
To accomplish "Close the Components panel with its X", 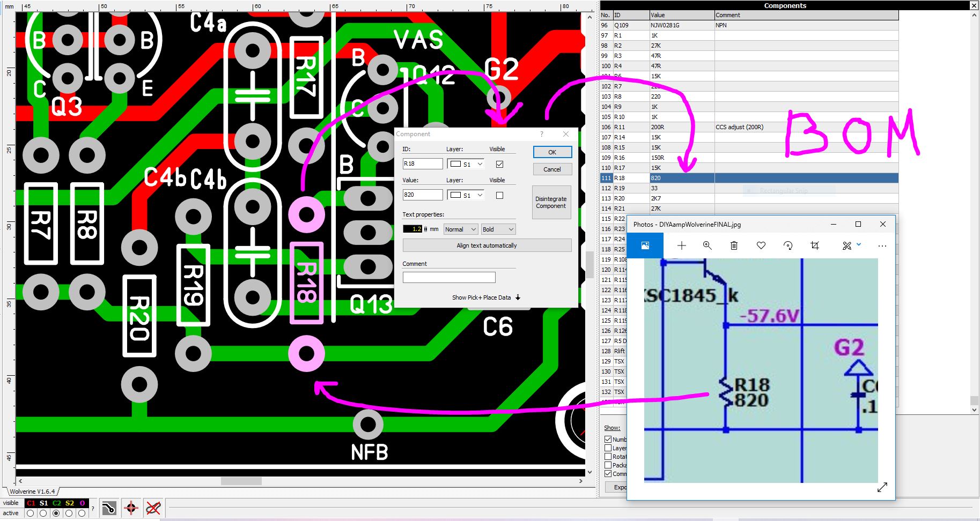I will click(x=974, y=5).
